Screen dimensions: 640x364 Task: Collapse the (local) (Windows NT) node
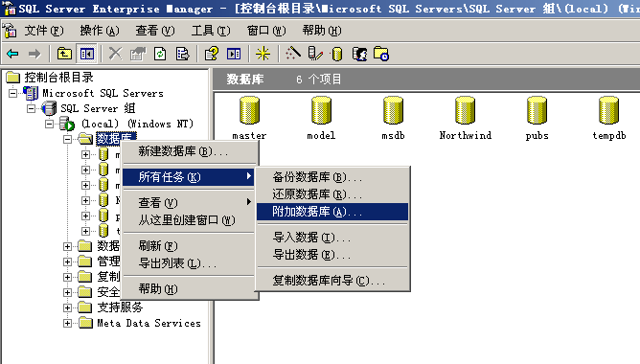coord(50,124)
